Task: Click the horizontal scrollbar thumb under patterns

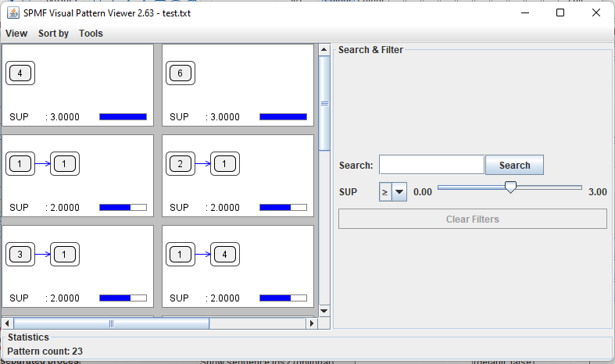Action: (x=111, y=323)
